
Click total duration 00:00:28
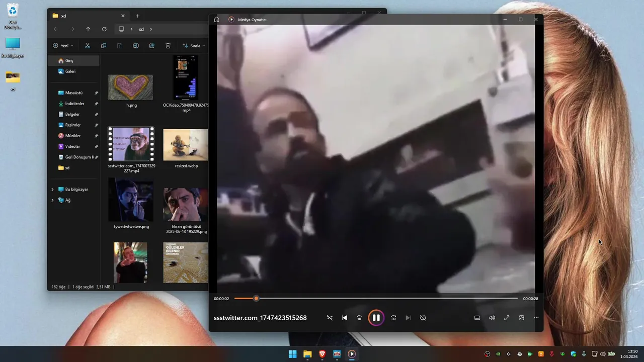click(531, 299)
